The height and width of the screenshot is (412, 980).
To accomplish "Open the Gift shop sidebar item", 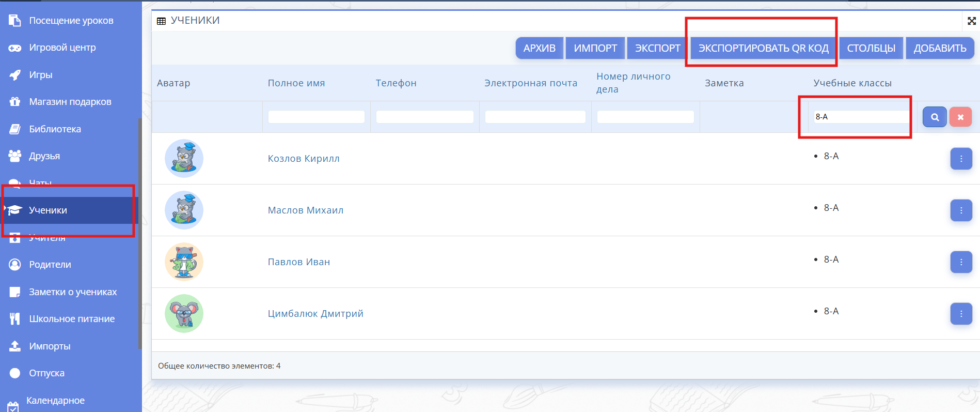I will pos(70,102).
